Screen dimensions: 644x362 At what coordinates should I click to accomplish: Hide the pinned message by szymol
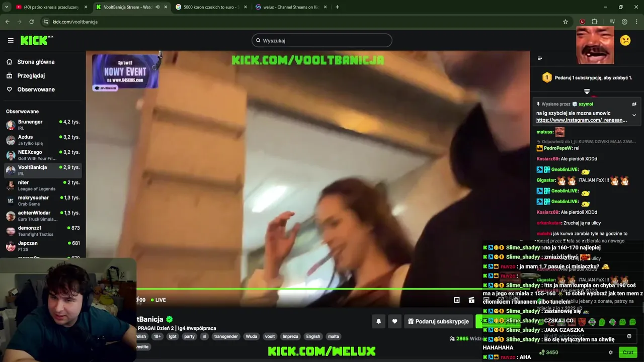click(x=634, y=104)
